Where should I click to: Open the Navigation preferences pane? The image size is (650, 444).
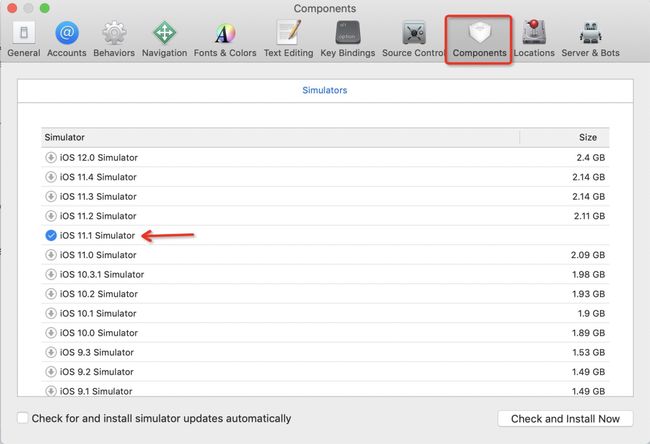coord(165,40)
